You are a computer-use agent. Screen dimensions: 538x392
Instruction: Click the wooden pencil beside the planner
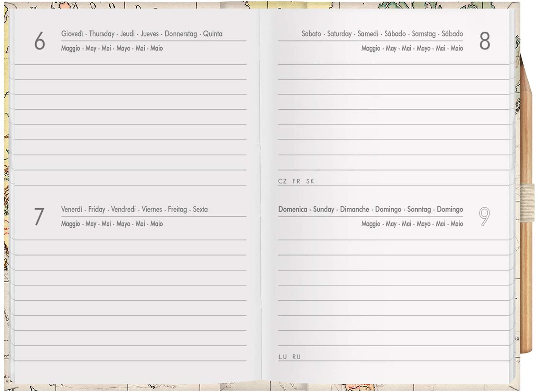click(527, 267)
